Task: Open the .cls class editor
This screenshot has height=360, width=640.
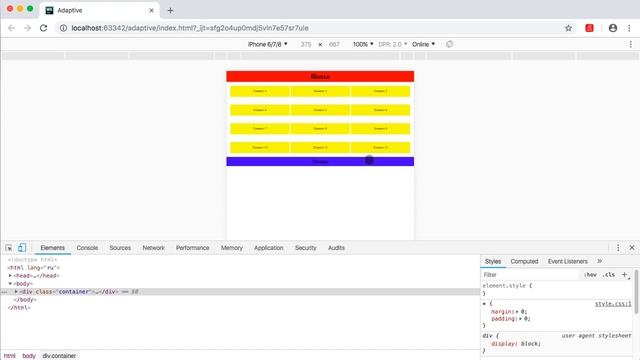Action: pos(609,275)
